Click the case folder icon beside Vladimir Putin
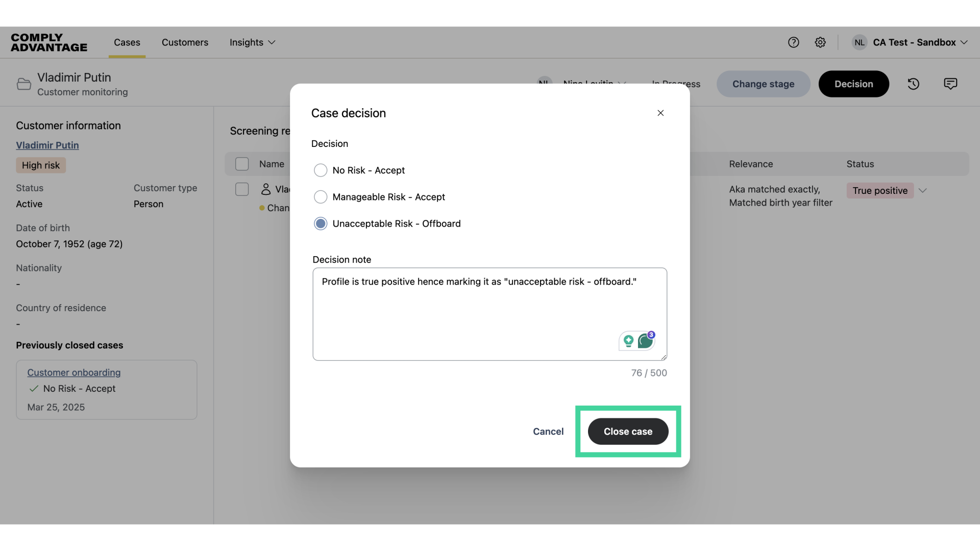Viewport: 980px width, 551px height. click(24, 84)
